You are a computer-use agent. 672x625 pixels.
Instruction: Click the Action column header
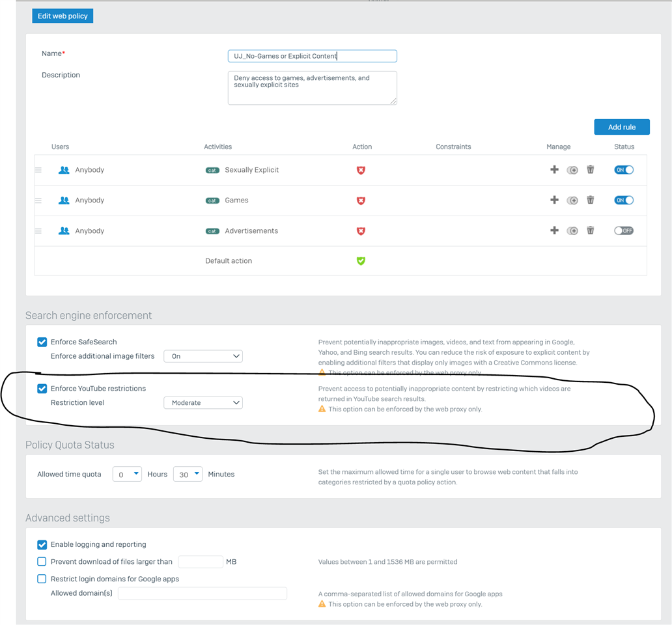pyautogui.click(x=362, y=146)
